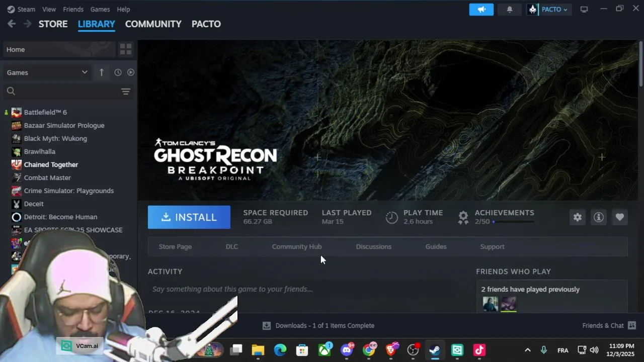The width and height of the screenshot is (644, 362).
Task: Open Brave browser from taskbar
Action: click(391, 350)
